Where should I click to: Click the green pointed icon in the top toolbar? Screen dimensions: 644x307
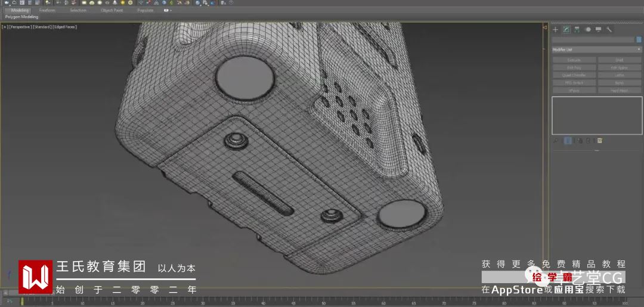coord(171,3)
